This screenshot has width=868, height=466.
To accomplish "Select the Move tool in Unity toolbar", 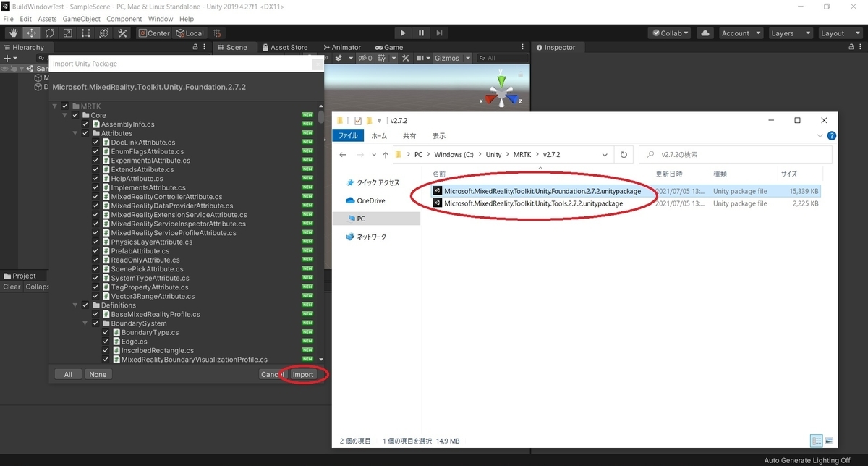I will click(31, 33).
